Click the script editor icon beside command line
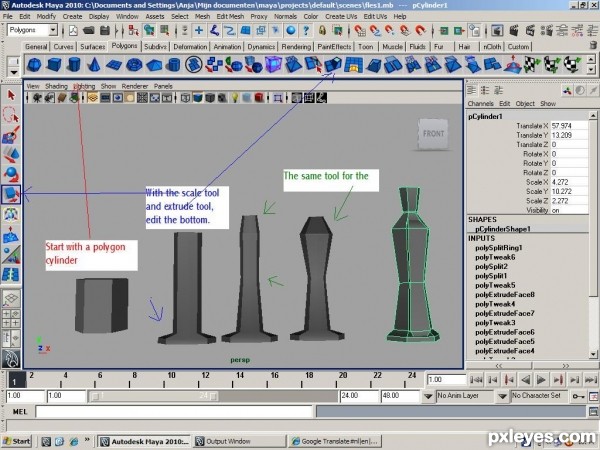This screenshot has width=600, height=450. click(593, 412)
